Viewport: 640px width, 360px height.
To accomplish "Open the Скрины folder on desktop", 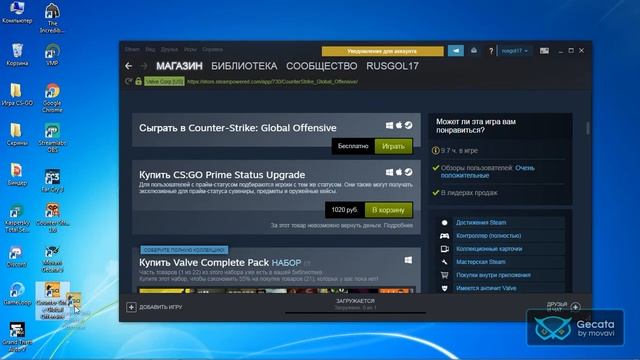I will (17, 134).
